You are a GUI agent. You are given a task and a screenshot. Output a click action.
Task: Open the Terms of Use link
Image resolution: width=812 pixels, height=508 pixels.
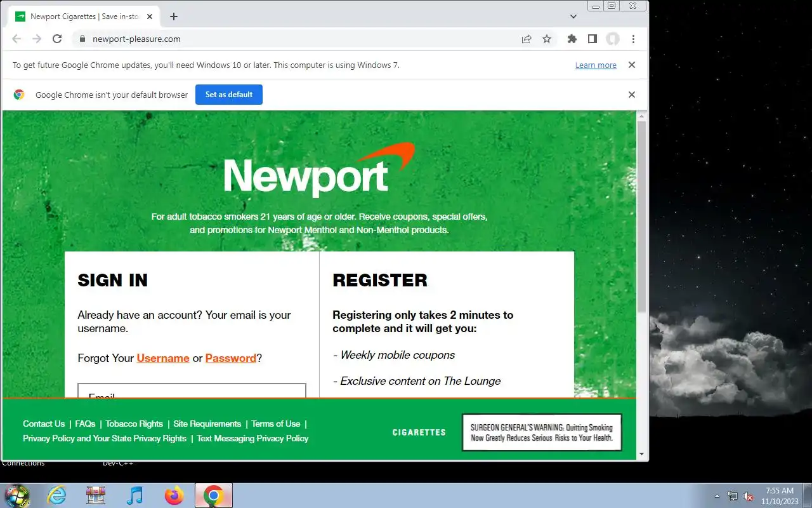pos(276,424)
